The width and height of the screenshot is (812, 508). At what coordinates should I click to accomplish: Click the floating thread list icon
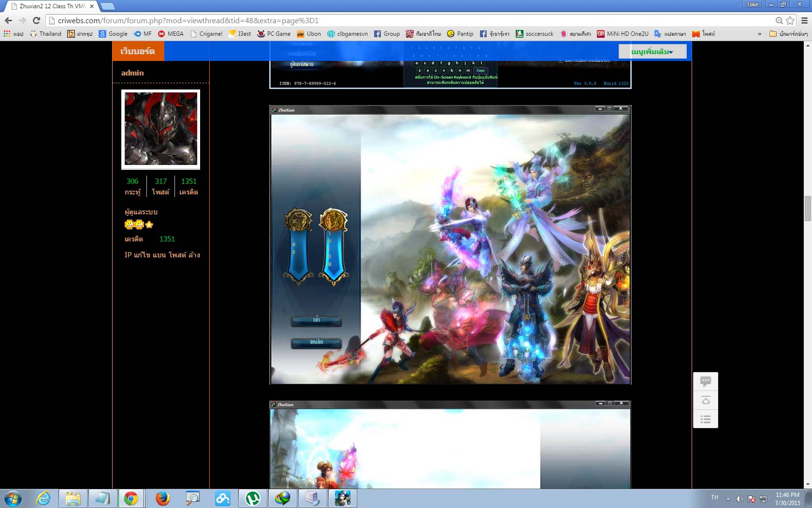click(706, 419)
